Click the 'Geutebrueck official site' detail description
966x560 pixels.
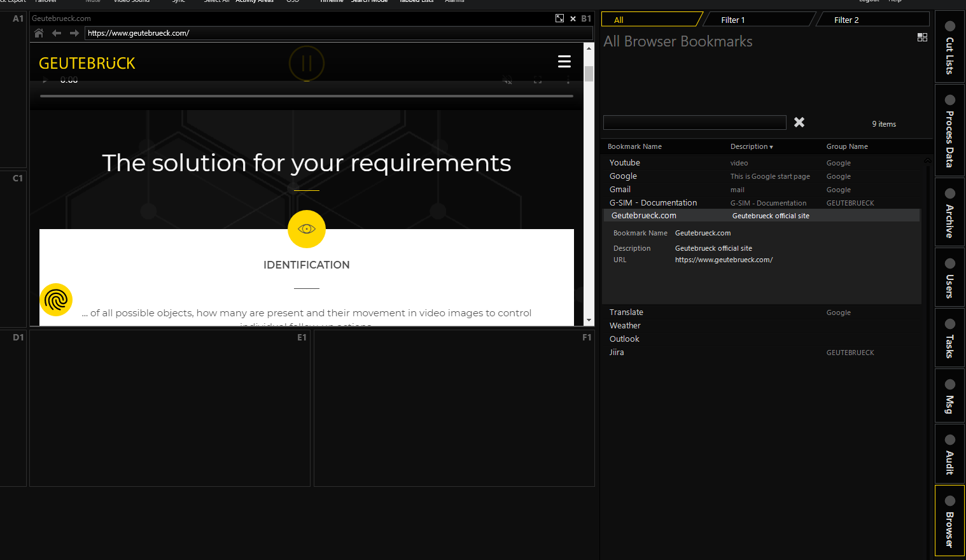[713, 248]
